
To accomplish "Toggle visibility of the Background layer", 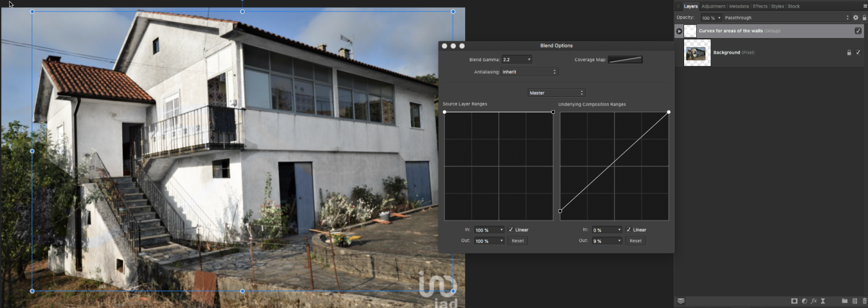I will (858, 52).
